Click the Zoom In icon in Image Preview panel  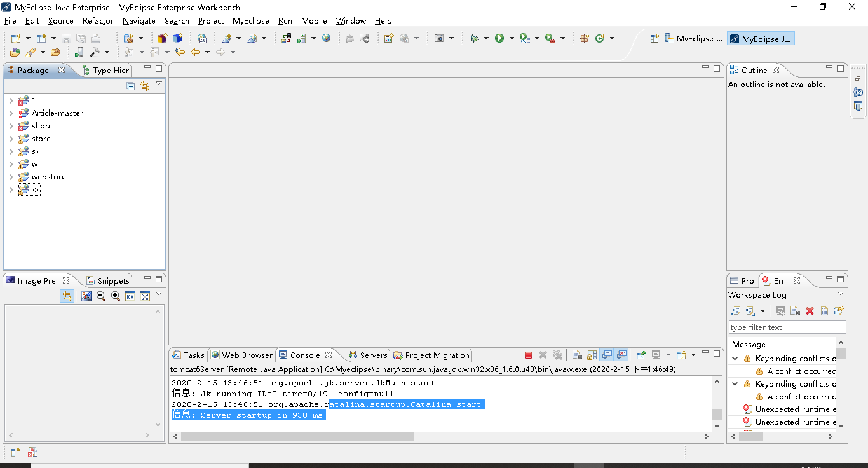[115, 296]
